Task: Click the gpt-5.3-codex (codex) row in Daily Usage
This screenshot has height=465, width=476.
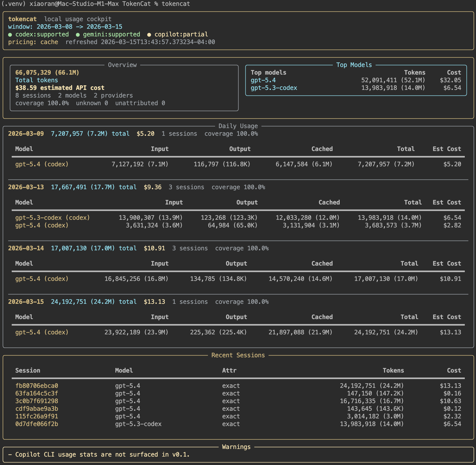Action: 238,218
